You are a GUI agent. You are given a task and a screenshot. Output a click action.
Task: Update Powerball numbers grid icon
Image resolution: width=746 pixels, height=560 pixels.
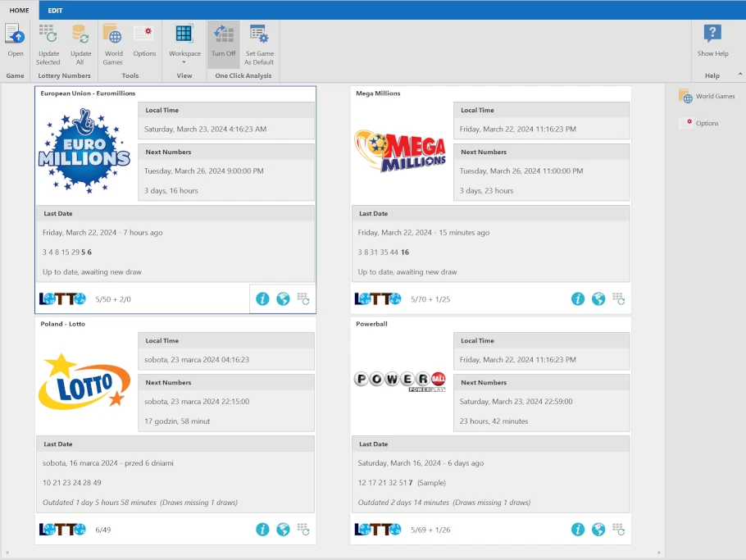coord(618,529)
